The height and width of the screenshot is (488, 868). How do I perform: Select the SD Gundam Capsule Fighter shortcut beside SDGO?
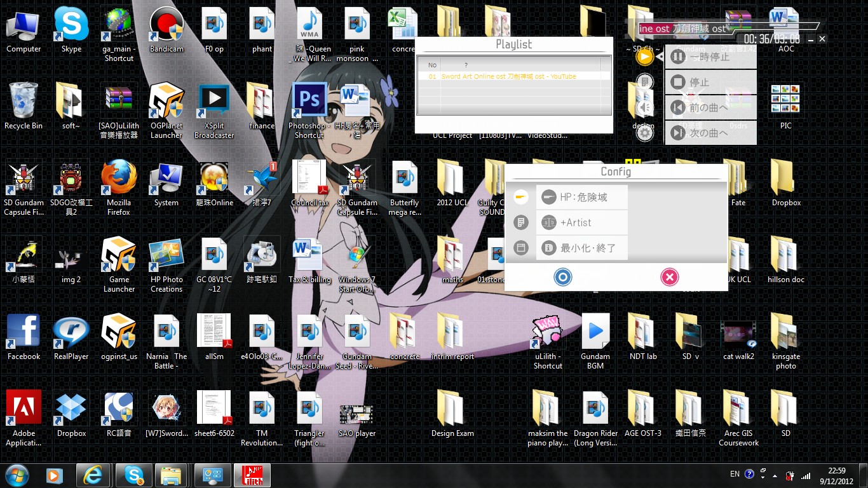(24, 189)
